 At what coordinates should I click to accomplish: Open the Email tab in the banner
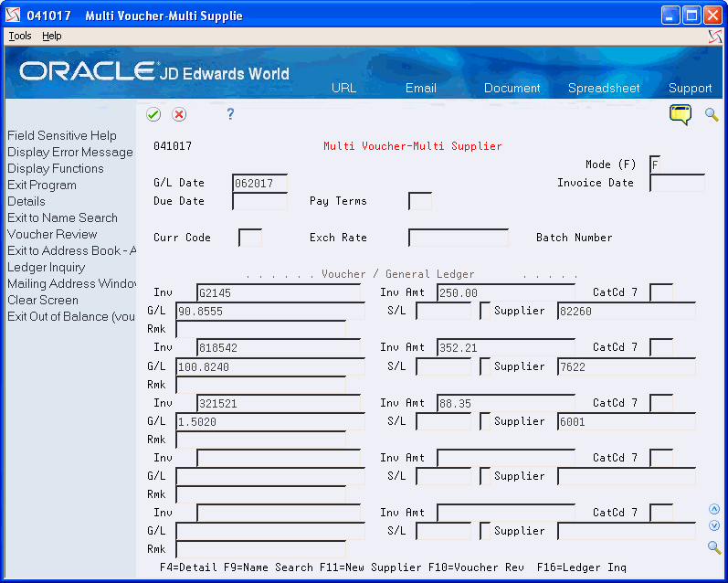421,89
